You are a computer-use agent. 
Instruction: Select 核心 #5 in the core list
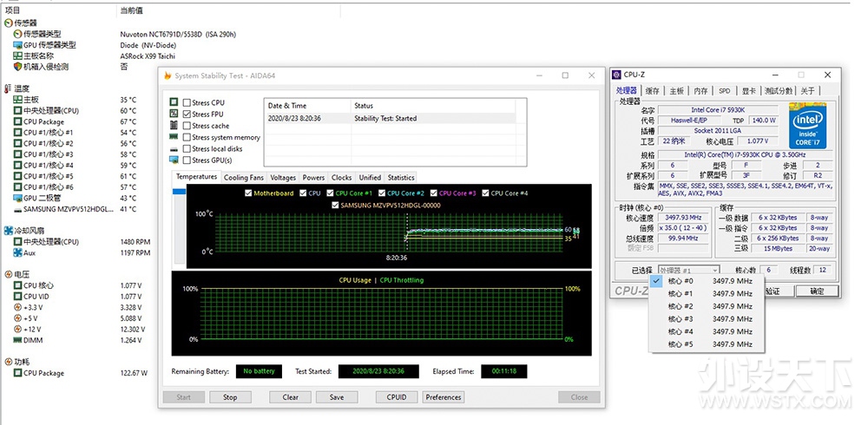(x=707, y=344)
